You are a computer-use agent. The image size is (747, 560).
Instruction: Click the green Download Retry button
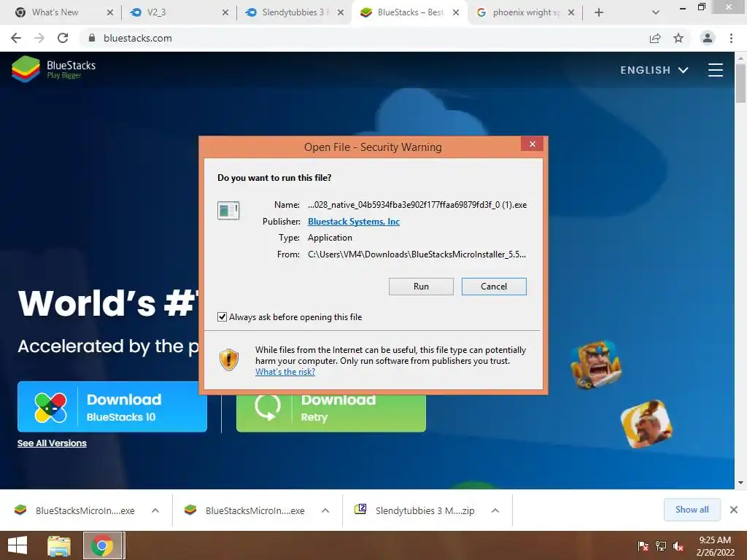point(331,413)
